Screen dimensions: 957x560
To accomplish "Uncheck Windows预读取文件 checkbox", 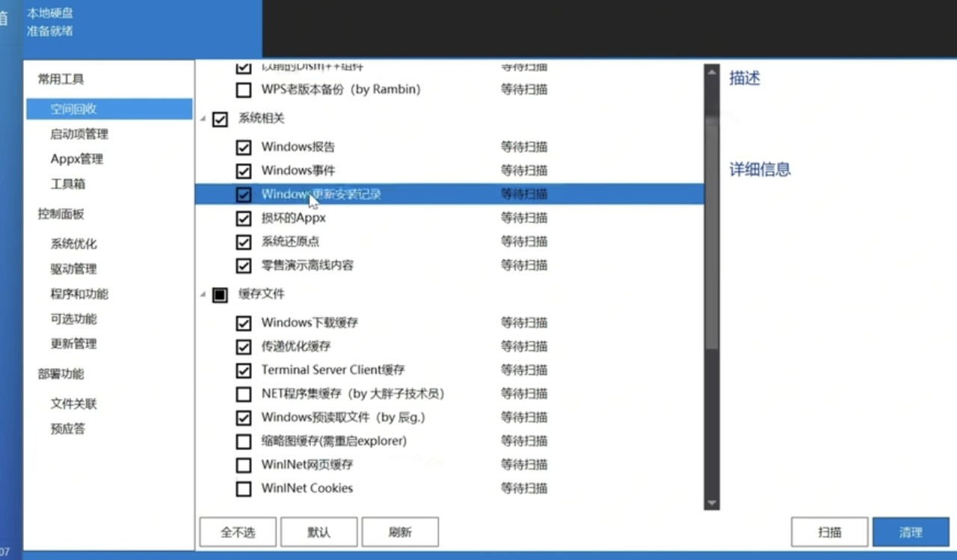I will coord(244,418).
